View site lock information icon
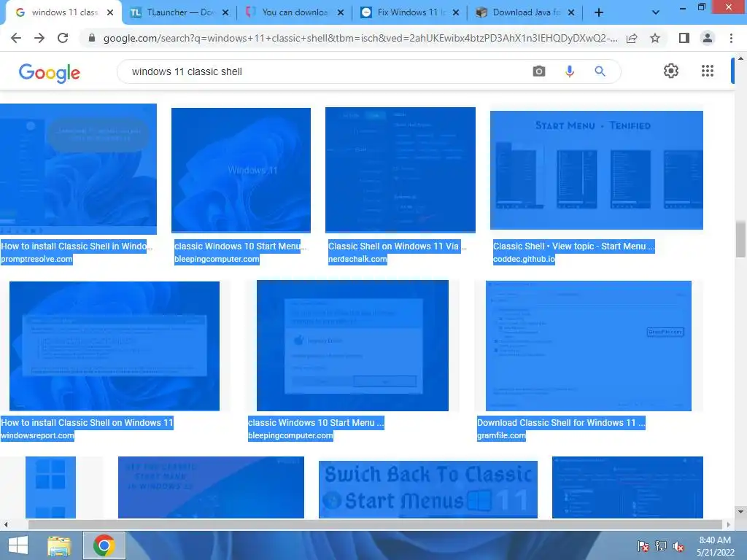Viewport: 747px width, 560px height. pyautogui.click(x=92, y=38)
